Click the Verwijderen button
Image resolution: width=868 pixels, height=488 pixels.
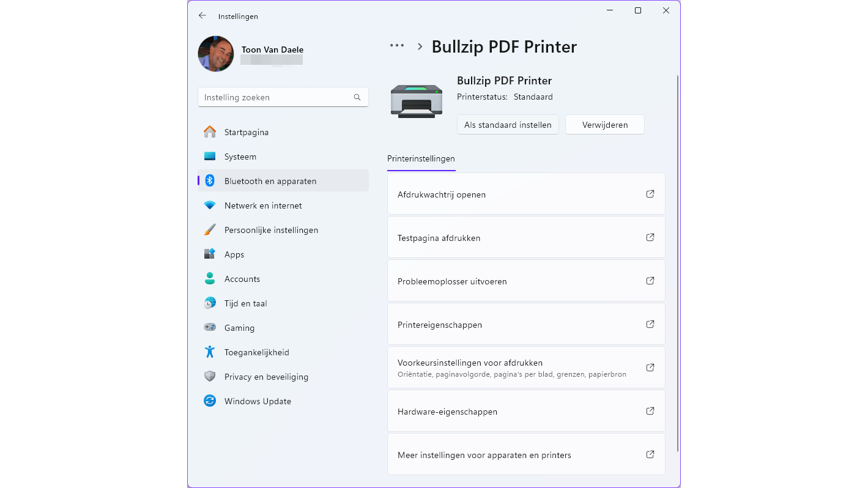pyautogui.click(x=605, y=125)
